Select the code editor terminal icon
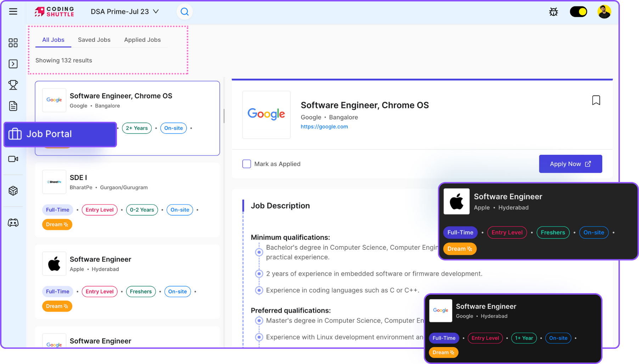This screenshot has height=364, width=639. (x=13, y=64)
